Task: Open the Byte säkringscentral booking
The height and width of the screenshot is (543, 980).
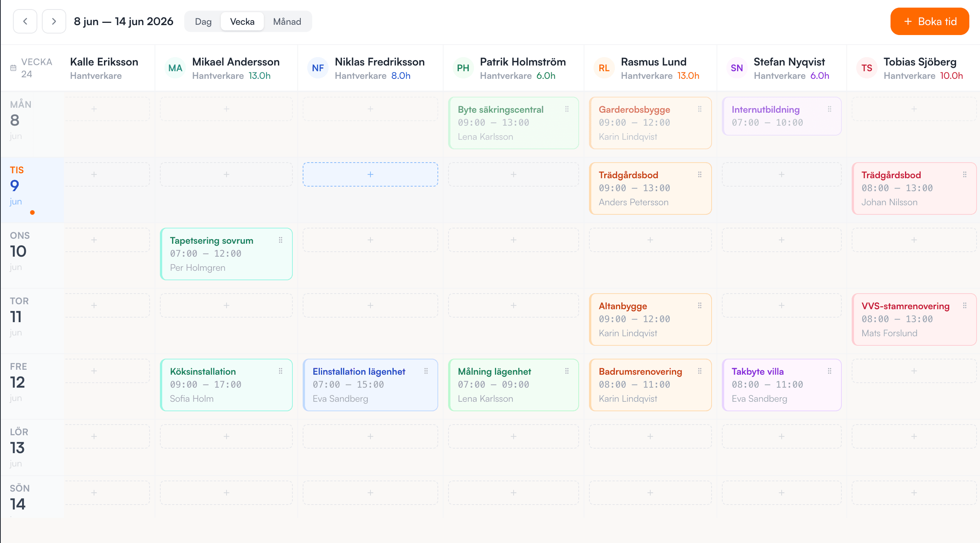Action: [514, 123]
